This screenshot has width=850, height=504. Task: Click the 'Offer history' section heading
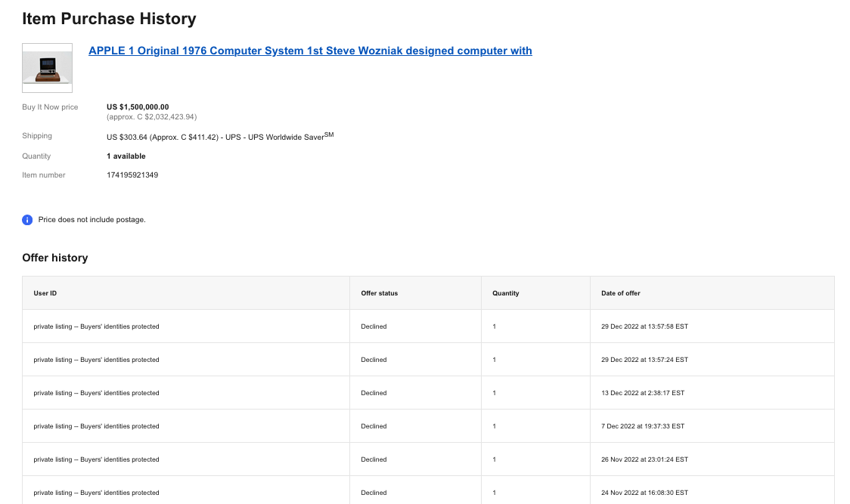55,258
